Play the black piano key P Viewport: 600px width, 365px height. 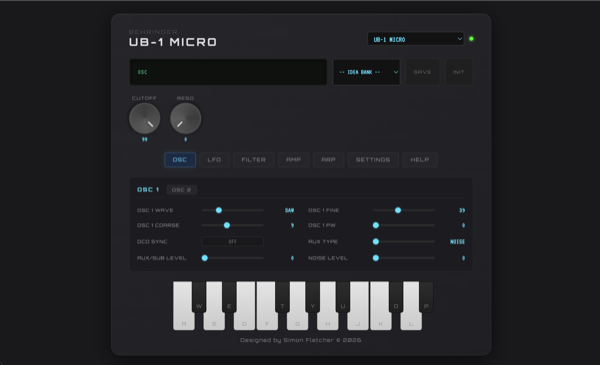426,297
